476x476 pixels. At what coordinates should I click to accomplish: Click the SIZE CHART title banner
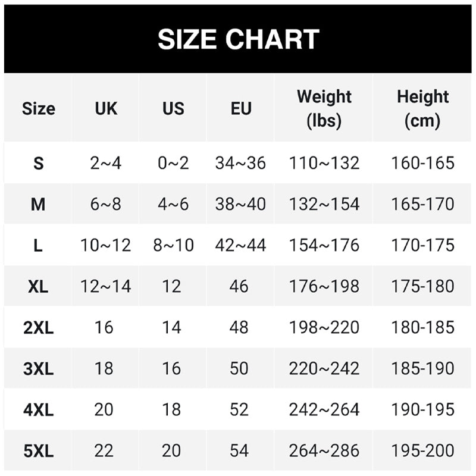tap(238, 39)
